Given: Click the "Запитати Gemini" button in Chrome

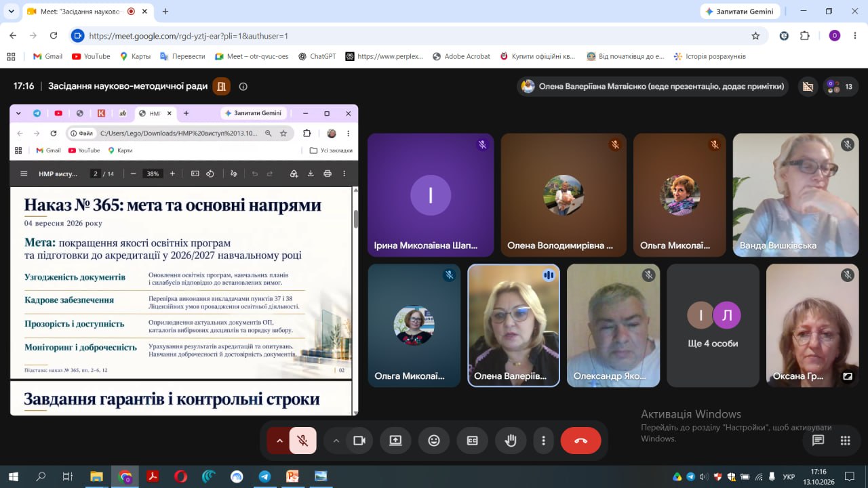Looking at the screenshot, I should tap(741, 12).
